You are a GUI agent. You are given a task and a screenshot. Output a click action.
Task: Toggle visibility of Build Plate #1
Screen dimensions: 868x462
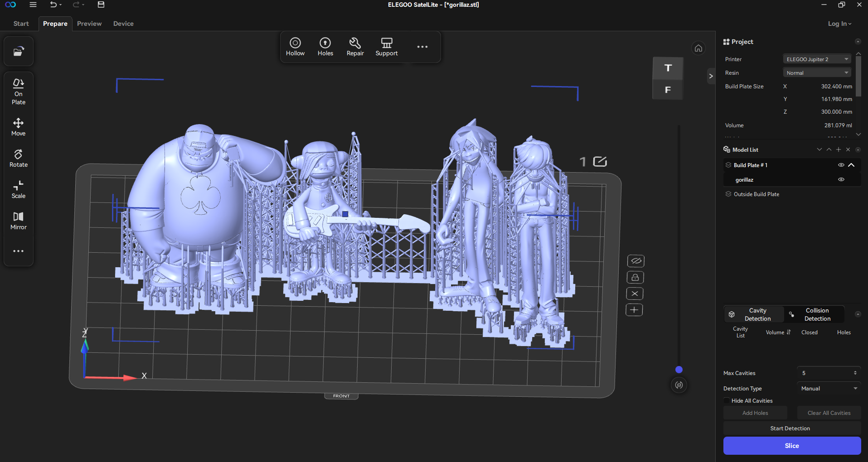click(841, 165)
